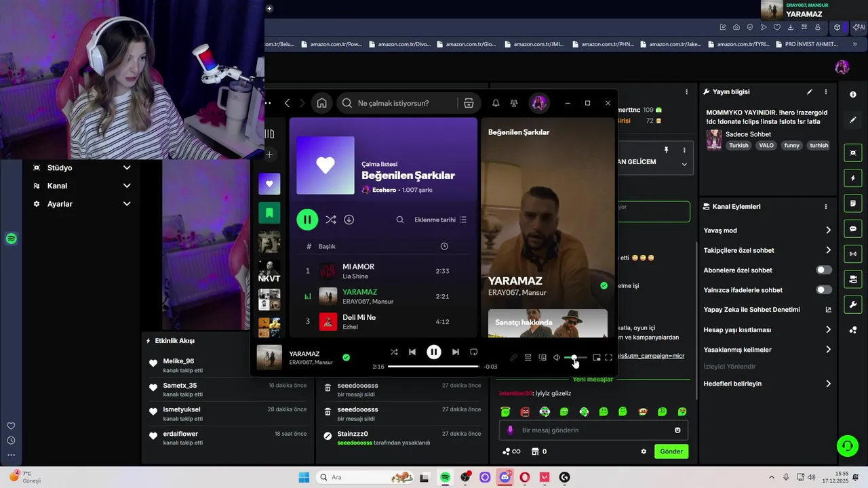Skip to the previous track
This screenshot has height=488, width=868.
[412, 352]
